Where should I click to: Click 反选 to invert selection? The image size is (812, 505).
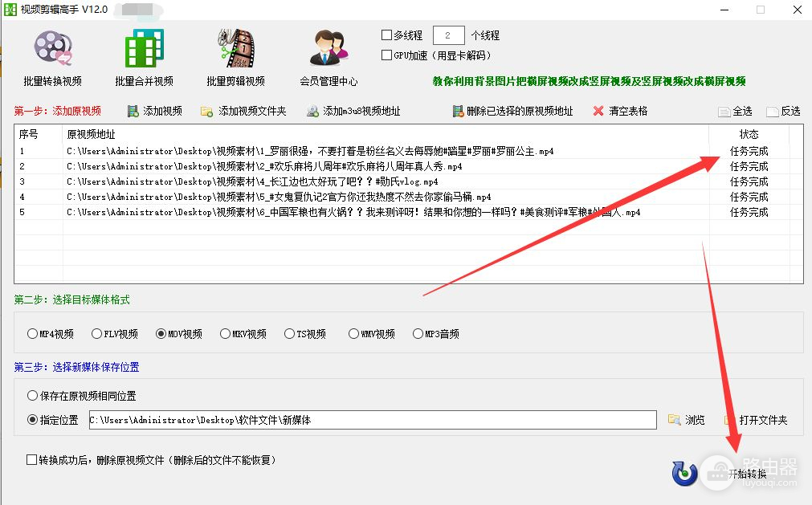(784, 112)
